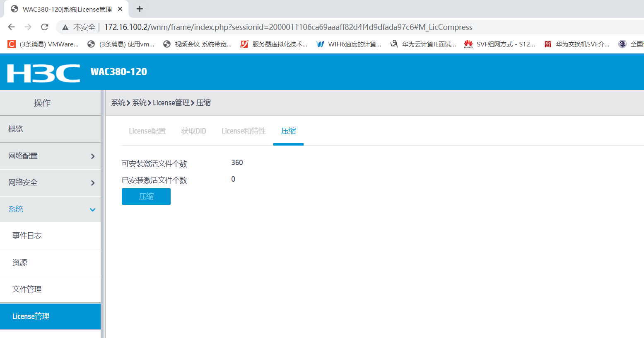Image resolution: width=644 pixels, height=338 pixels.
Task: Click the WAC380-120 device name in header
Action: (119, 72)
